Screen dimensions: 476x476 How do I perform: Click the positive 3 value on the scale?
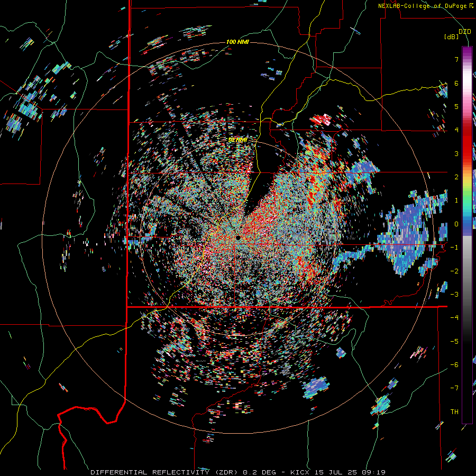pyautogui.click(x=456, y=153)
